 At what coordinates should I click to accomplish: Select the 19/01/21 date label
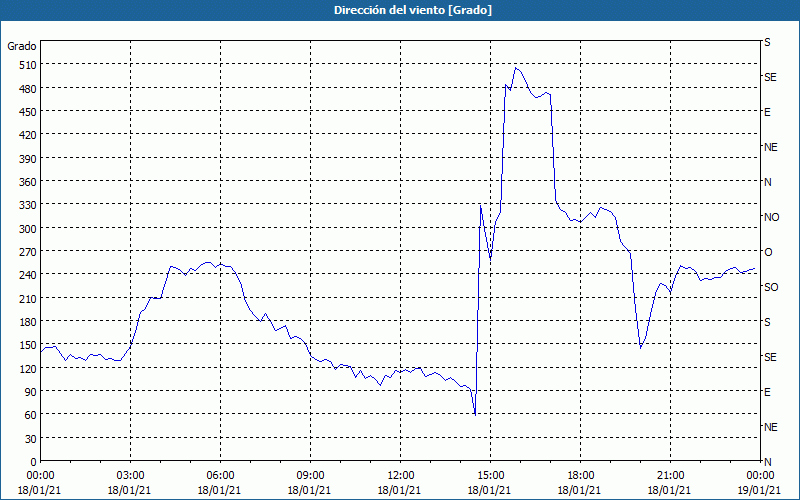[760, 490]
